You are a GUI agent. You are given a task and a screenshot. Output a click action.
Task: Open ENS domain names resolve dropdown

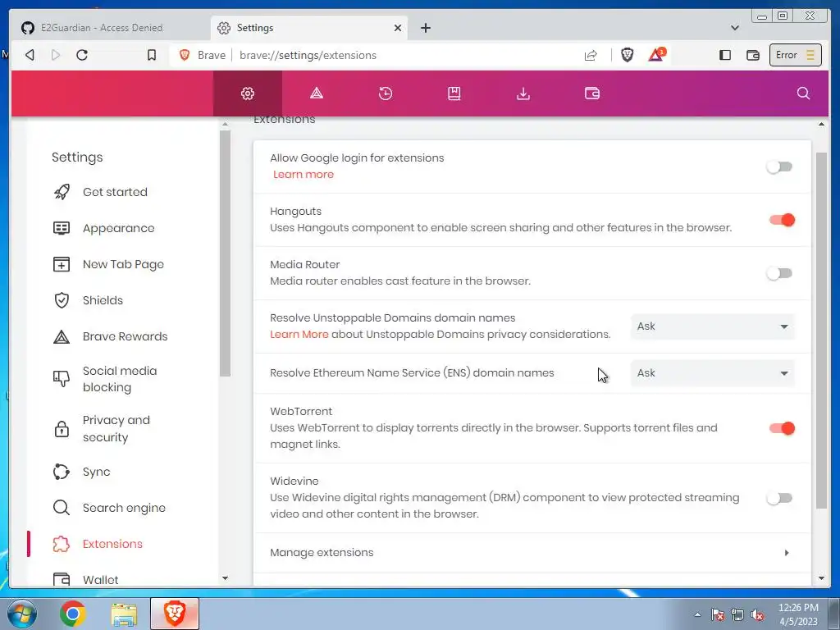coord(713,373)
